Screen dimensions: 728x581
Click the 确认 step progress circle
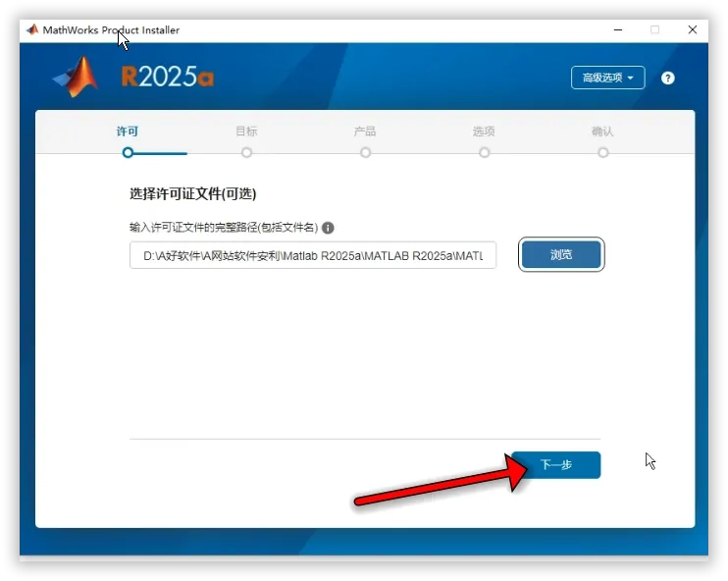pos(603,152)
